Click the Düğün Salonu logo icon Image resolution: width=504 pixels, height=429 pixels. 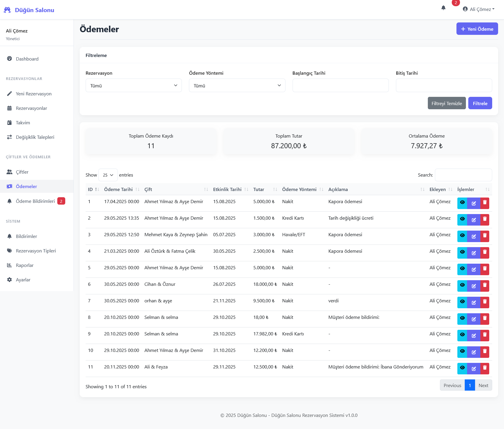(x=7, y=10)
